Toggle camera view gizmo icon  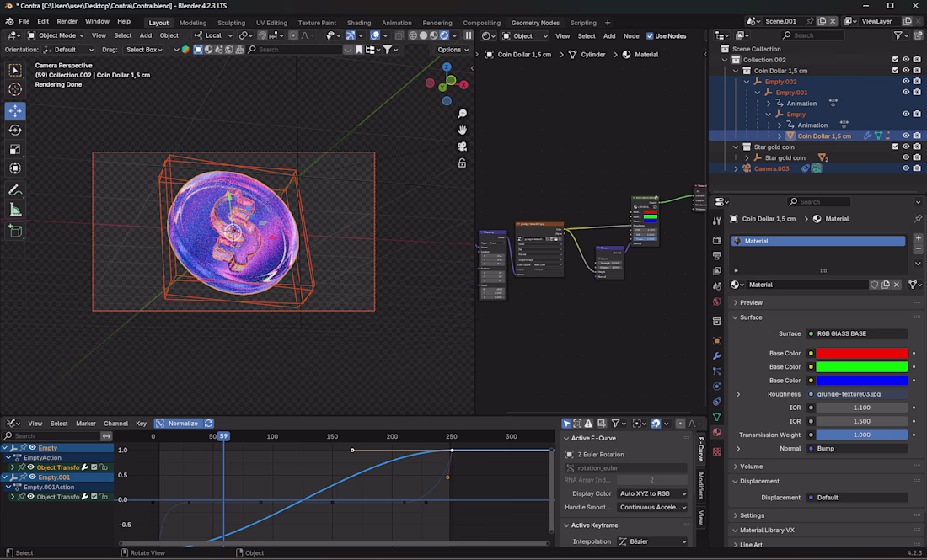463,147
